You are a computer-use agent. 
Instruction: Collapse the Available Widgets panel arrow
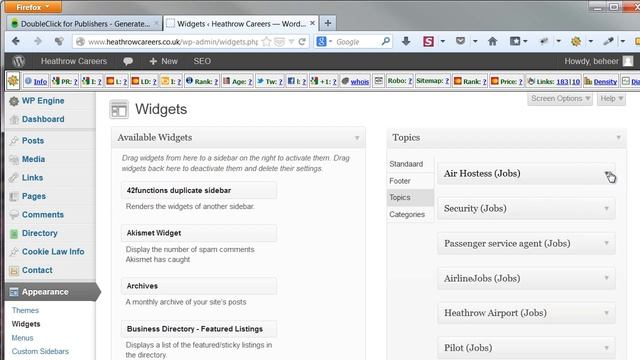point(357,138)
